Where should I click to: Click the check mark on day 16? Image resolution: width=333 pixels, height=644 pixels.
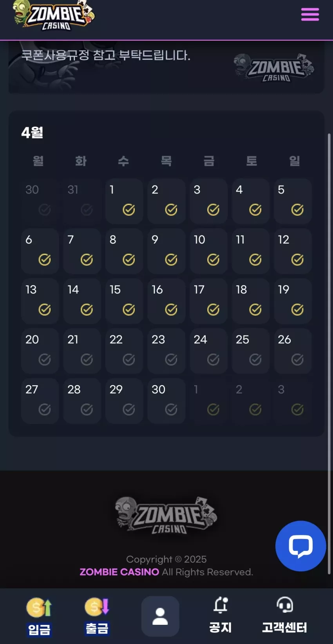pos(171,310)
